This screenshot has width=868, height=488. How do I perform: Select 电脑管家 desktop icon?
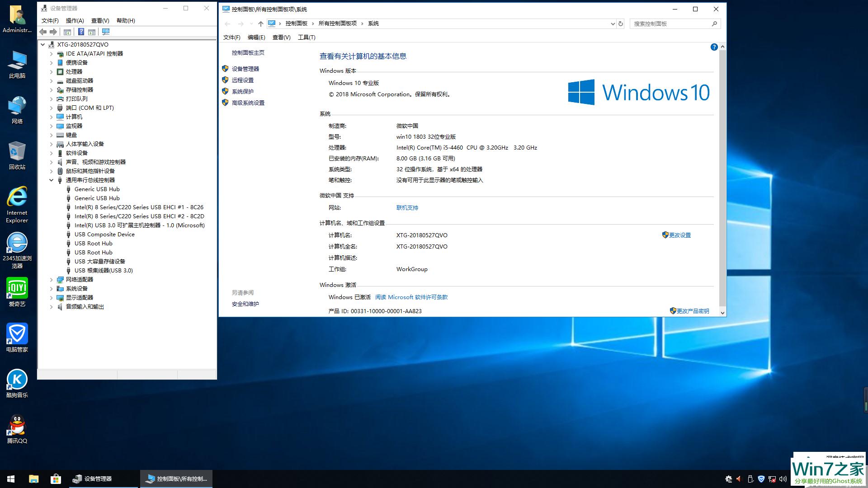(17, 338)
